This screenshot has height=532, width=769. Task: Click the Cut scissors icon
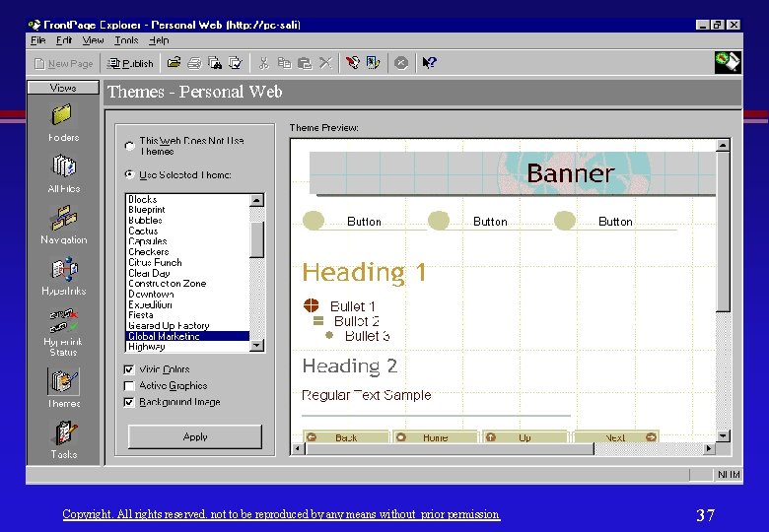click(x=264, y=63)
